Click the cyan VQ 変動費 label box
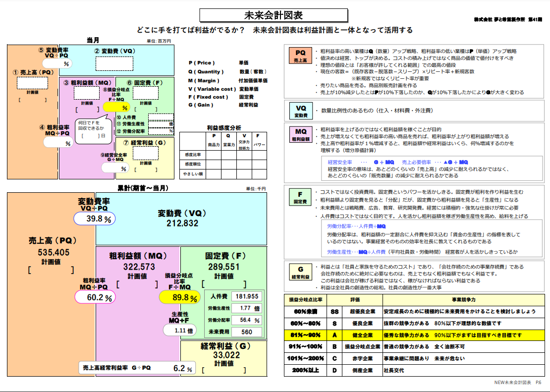 click(x=301, y=111)
